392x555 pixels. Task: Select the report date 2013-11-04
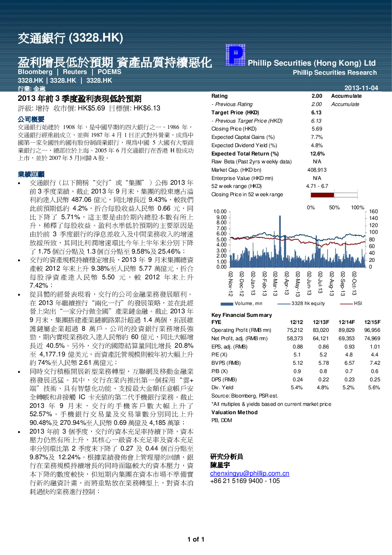pos(361,88)
